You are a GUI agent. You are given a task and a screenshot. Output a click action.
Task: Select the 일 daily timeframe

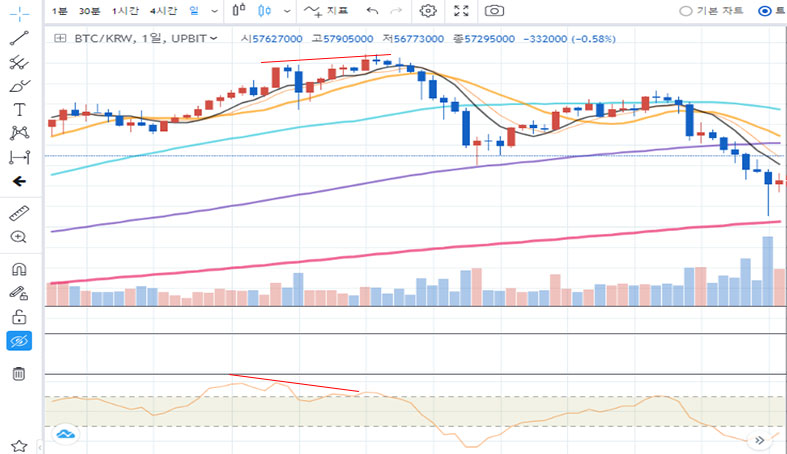click(194, 11)
